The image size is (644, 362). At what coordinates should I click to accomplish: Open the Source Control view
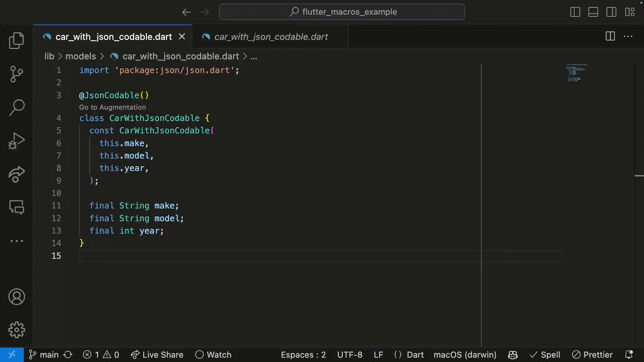(x=16, y=74)
